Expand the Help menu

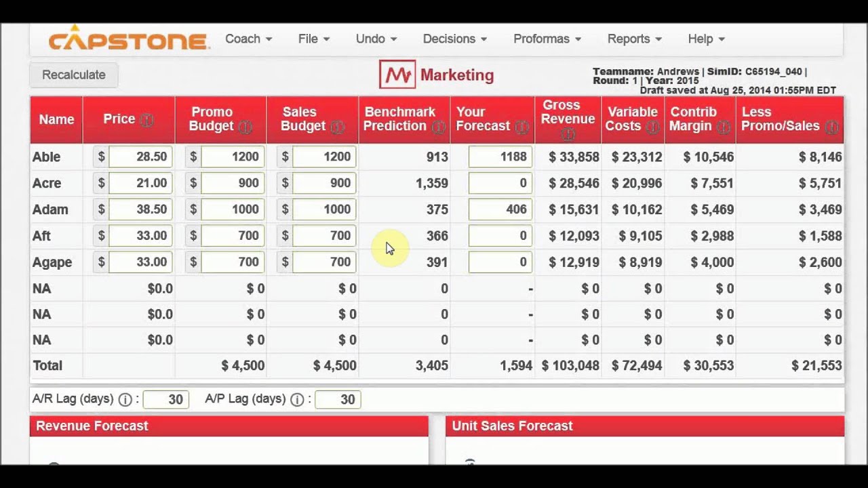pyautogui.click(x=707, y=39)
